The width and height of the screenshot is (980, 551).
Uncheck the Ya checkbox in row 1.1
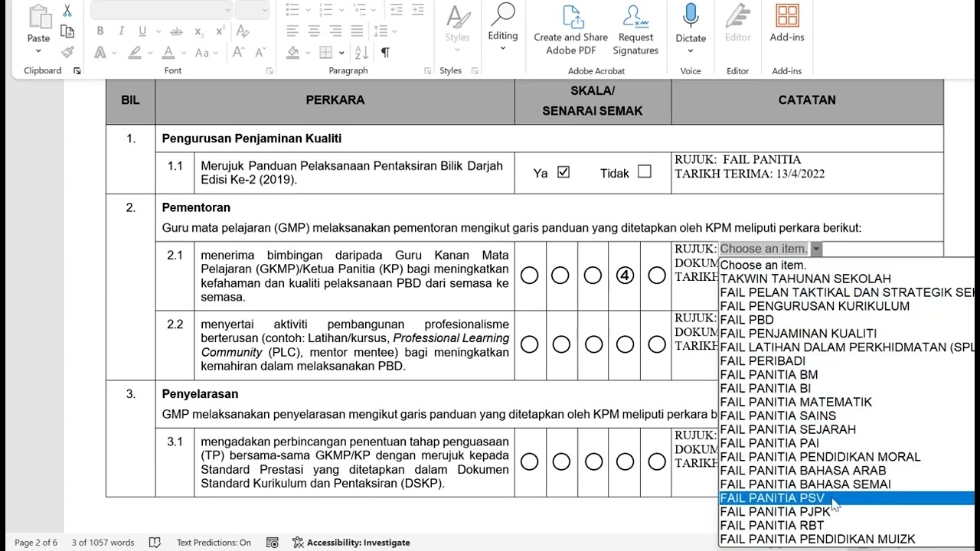pyautogui.click(x=563, y=172)
